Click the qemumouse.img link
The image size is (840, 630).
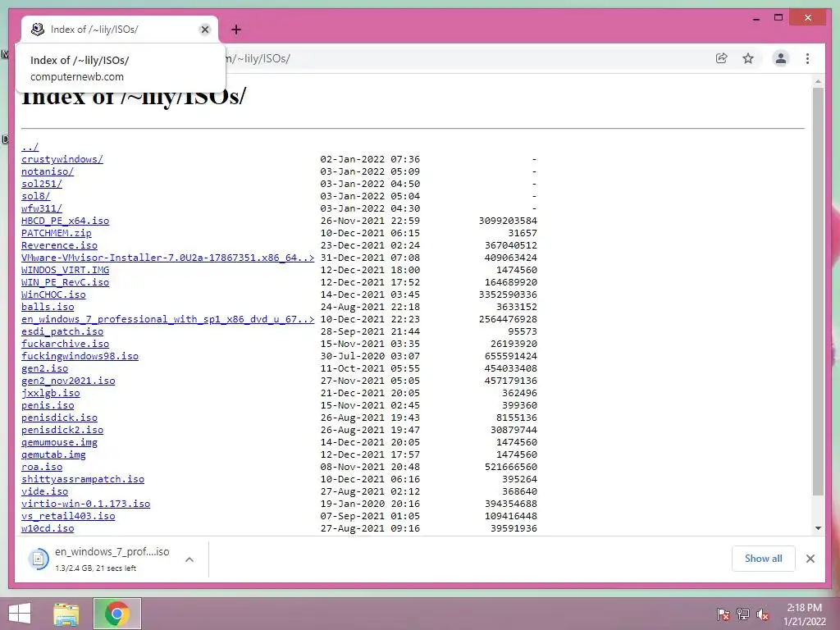click(x=59, y=442)
